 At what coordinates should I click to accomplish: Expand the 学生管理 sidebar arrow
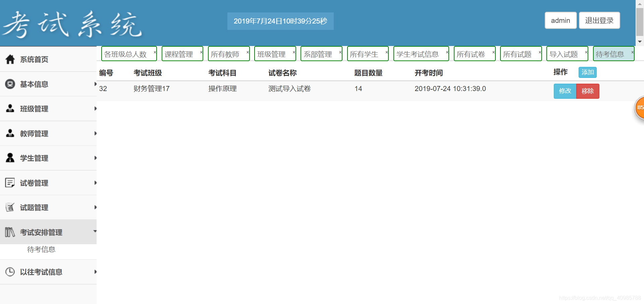coord(95,158)
